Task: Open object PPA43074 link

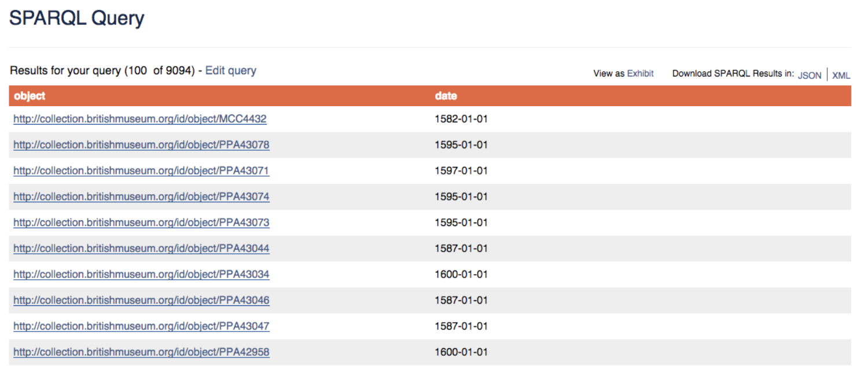Action: 141,197
